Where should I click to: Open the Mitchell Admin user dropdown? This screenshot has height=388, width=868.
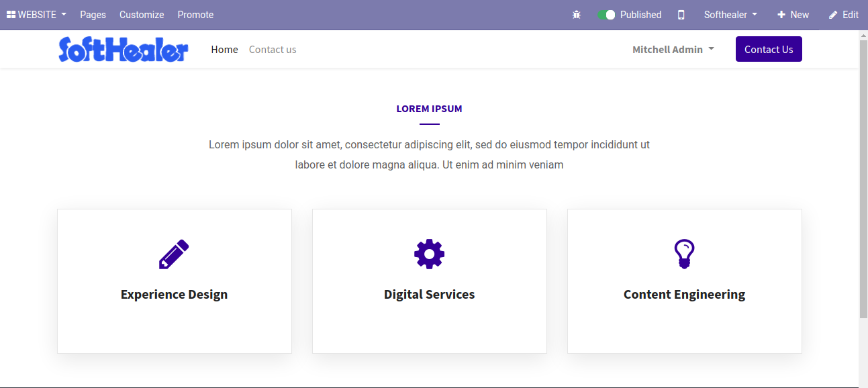(673, 50)
